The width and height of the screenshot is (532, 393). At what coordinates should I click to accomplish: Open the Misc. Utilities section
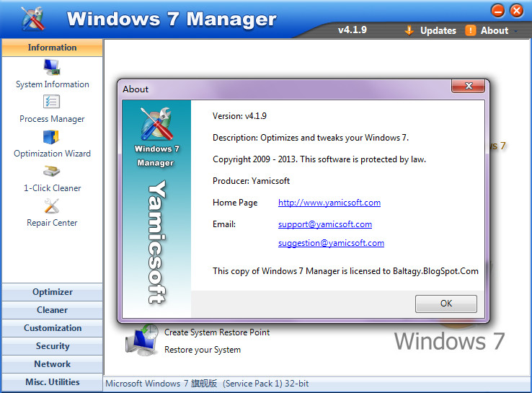coord(52,381)
